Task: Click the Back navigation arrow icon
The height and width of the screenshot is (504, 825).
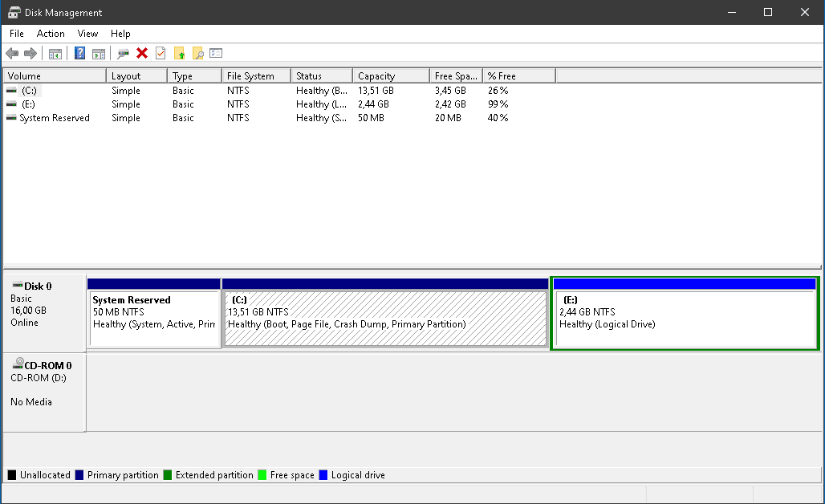Action: click(x=13, y=53)
